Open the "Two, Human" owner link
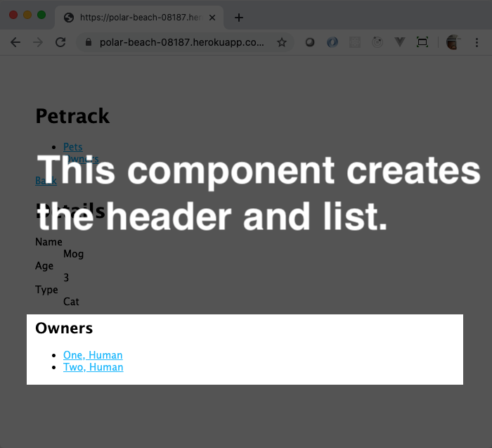 point(93,367)
